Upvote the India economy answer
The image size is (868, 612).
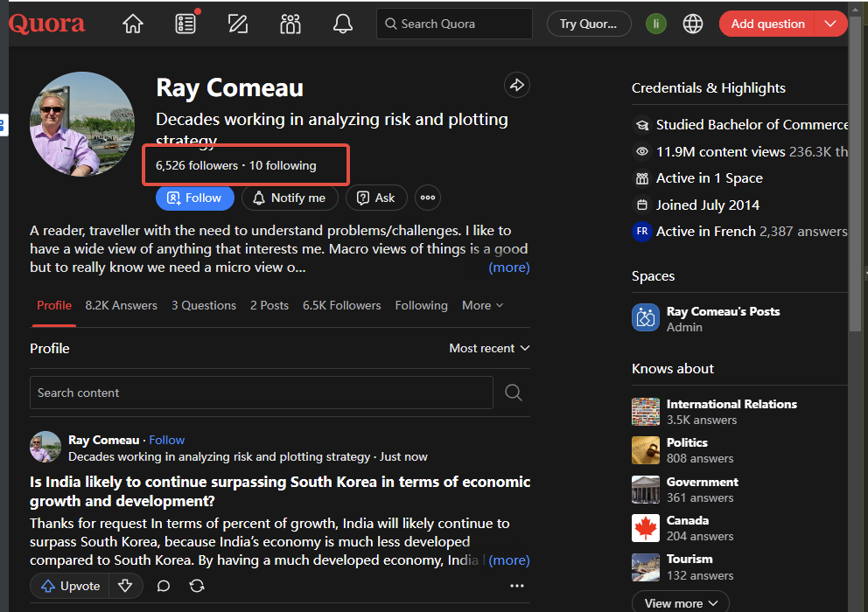click(70, 586)
